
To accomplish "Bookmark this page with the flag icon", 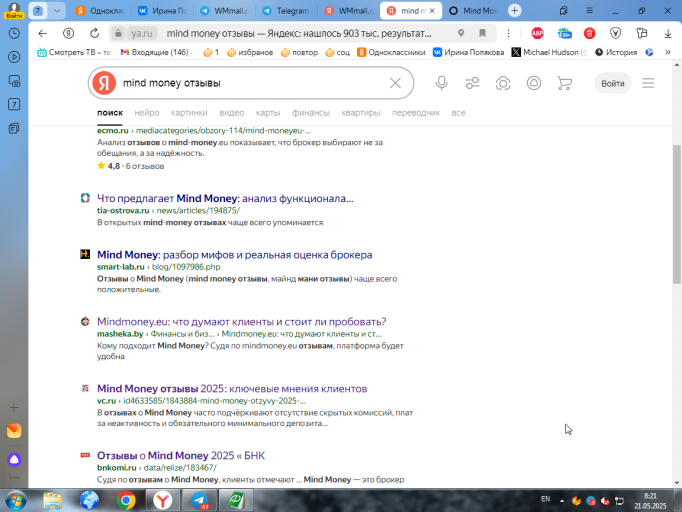I will click(x=482, y=33).
